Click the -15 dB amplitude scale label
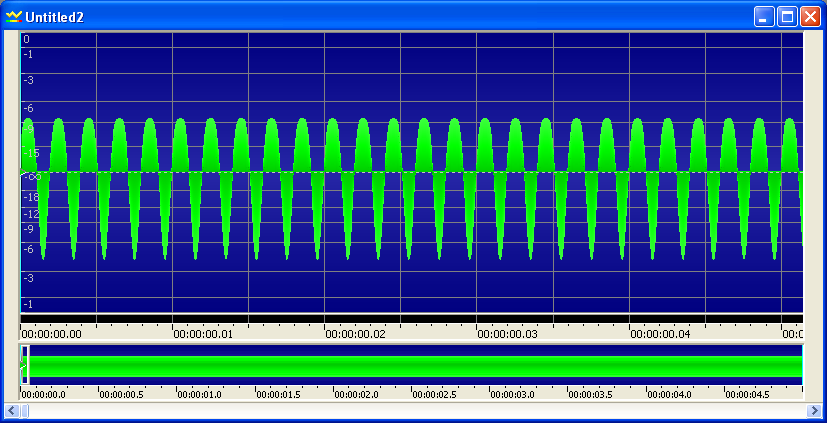Image resolution: width=827 pixels, height=423 pixels. click(x=32, y=153)
